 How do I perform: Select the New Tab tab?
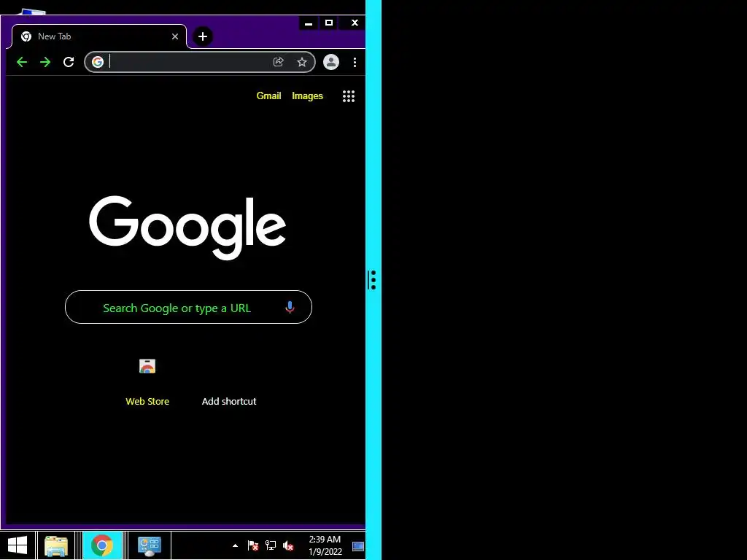tap(99, 36)
